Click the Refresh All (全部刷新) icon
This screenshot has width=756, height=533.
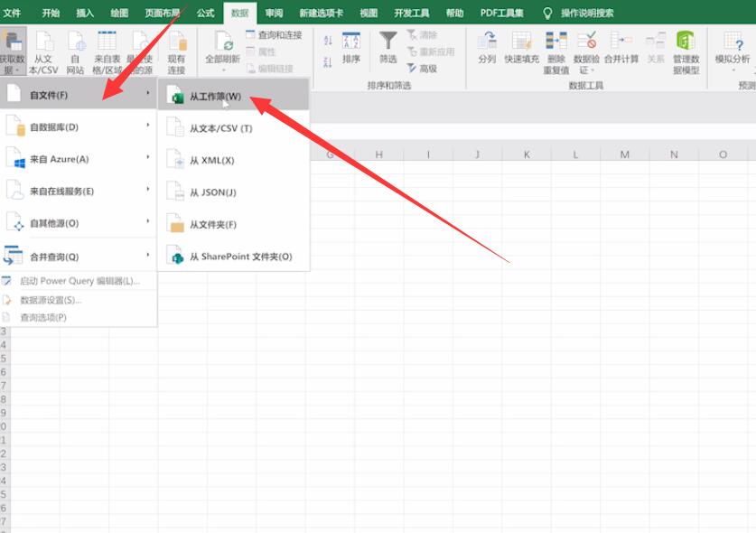tap(223, 51)
